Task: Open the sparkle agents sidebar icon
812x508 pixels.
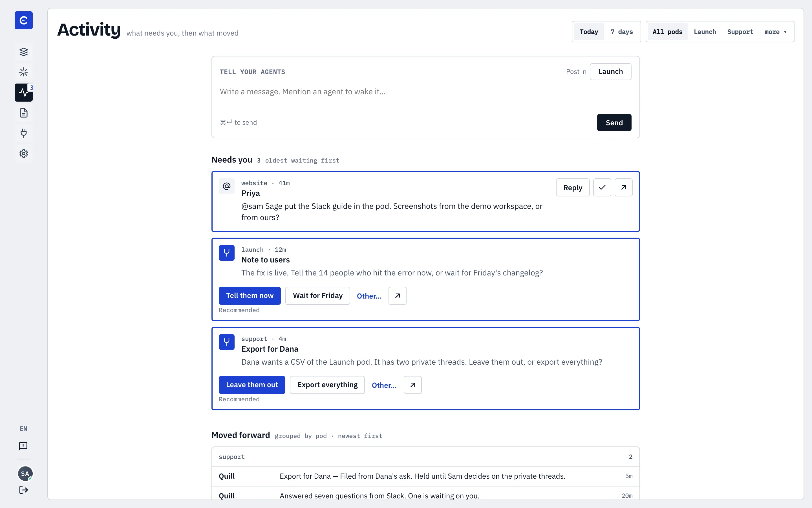Action: [x=23, y=72]
